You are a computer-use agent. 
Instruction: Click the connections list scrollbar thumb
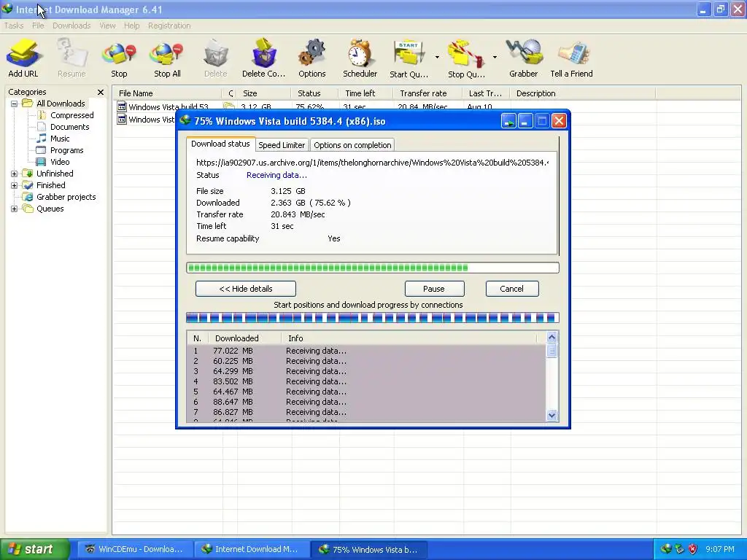click(x=551, y=351)
